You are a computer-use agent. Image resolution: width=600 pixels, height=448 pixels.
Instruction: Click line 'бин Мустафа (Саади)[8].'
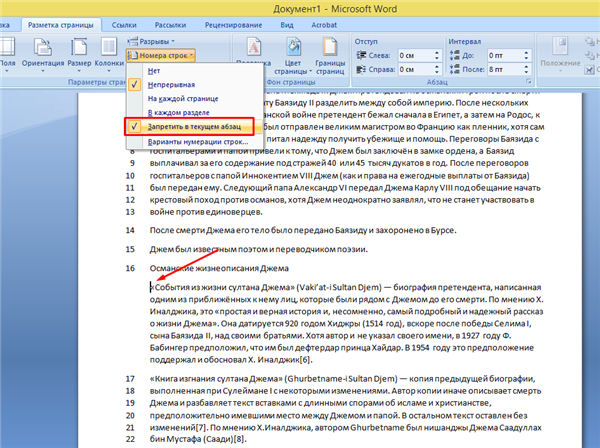[198, 439]
